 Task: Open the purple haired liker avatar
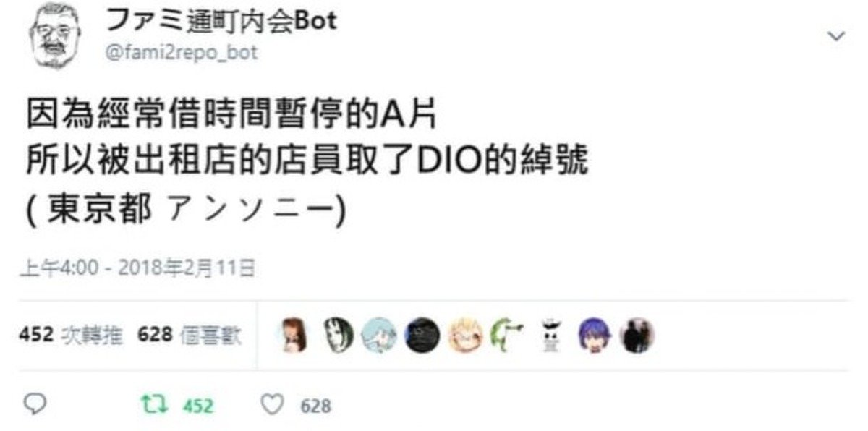(594, 336)
